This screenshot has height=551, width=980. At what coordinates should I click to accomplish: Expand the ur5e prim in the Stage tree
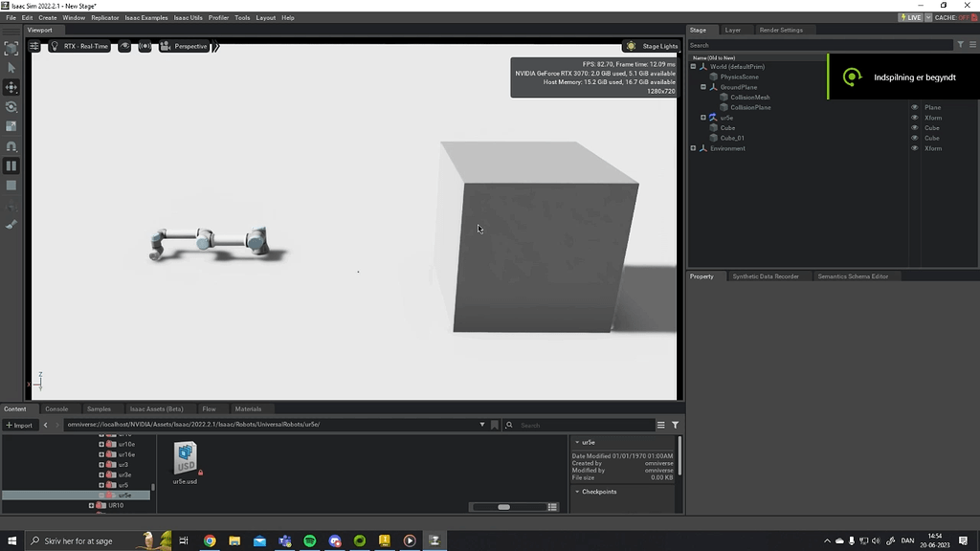click(702, 118)
